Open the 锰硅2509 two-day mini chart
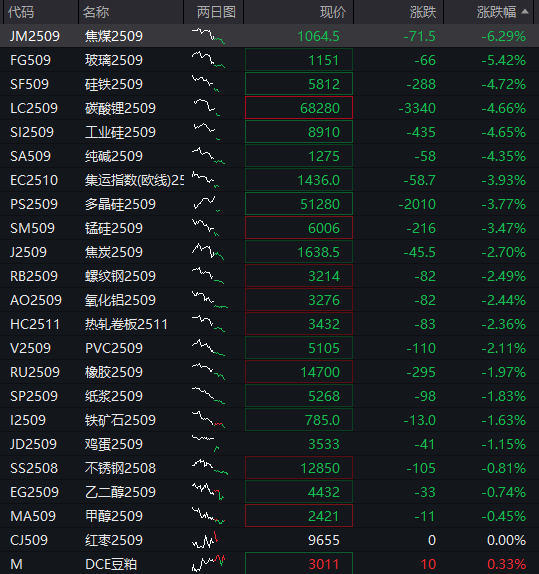This screenshot has height=574, width=539. [205, 228]
